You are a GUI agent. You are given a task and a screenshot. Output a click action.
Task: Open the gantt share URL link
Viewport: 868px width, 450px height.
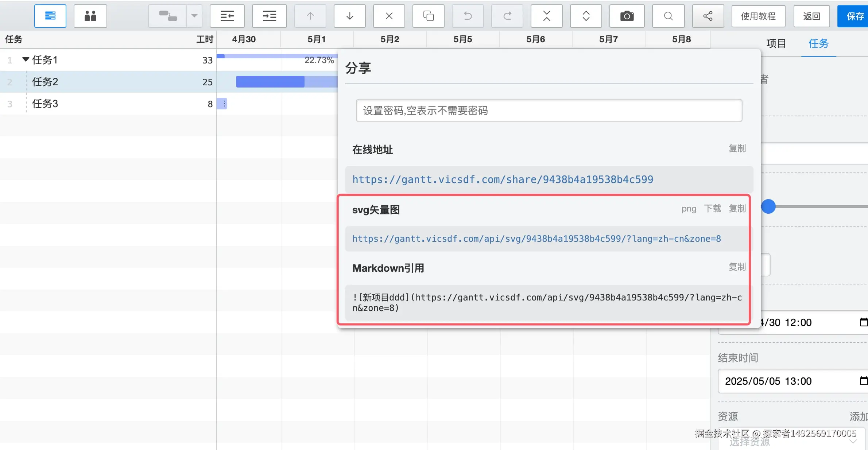[x=503, y=179]
